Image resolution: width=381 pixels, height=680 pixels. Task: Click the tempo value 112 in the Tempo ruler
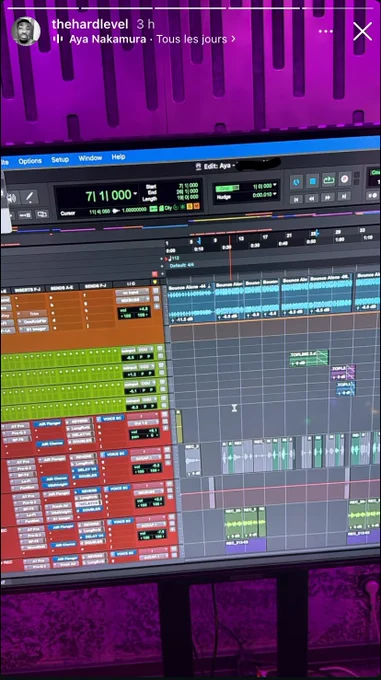tap(175, 258)
